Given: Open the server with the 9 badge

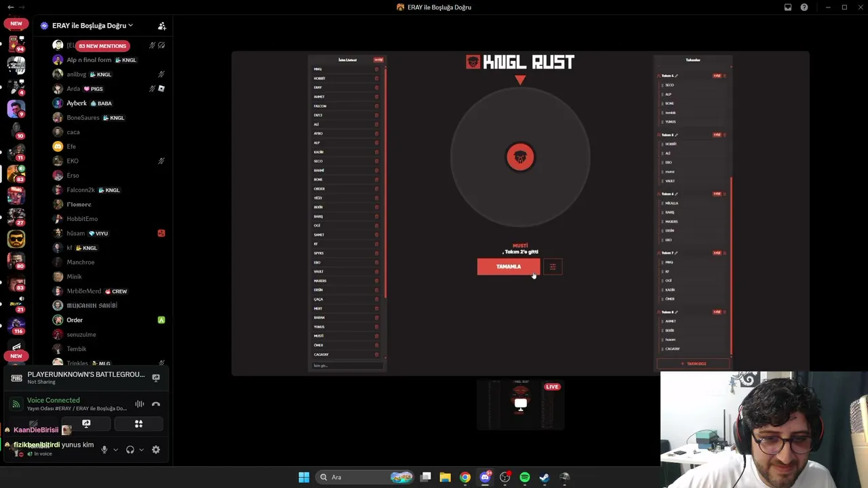Looking at the screenshot, I should point(16,108).
